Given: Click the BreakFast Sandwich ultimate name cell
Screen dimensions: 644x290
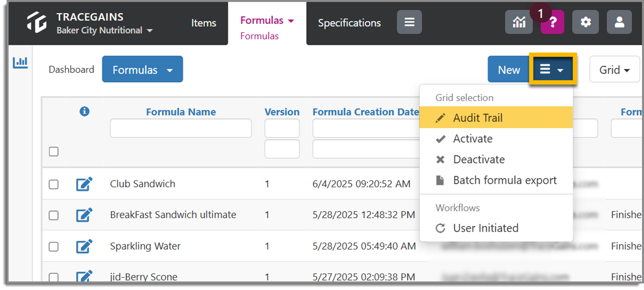Looking at the screenshot, I should click(173, 215).
